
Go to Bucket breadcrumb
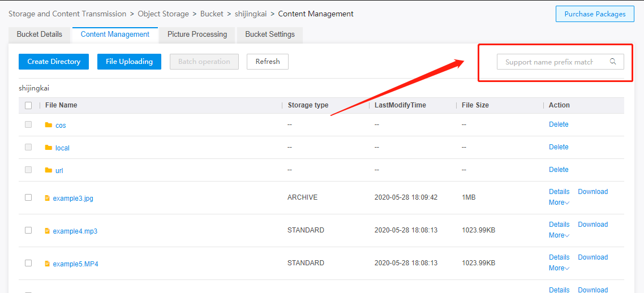pyautogui.click(x=212, y=14)
